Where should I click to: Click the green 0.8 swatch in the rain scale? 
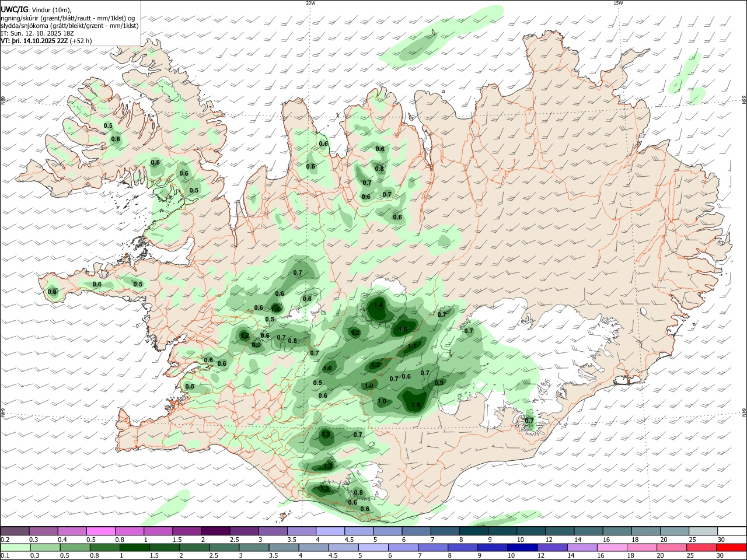[x=104, y=548]
